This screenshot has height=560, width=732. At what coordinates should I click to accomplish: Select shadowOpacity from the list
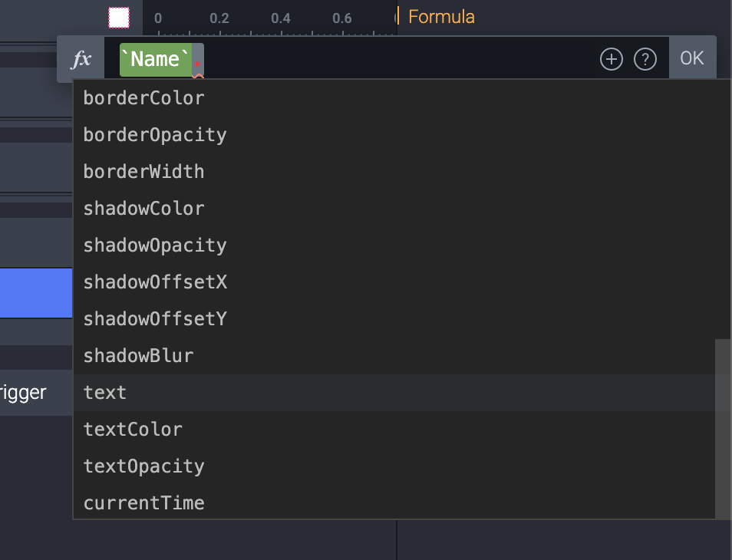155,245
